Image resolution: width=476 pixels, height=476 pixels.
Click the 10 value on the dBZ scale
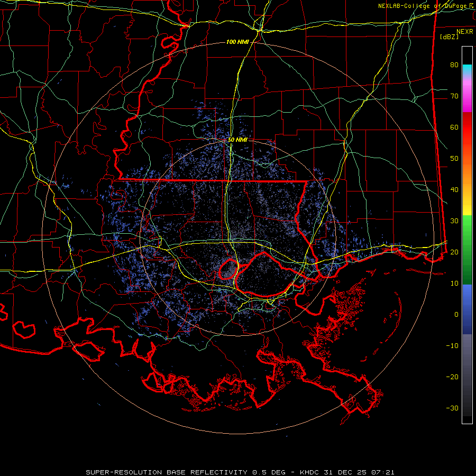click(454, 283)
